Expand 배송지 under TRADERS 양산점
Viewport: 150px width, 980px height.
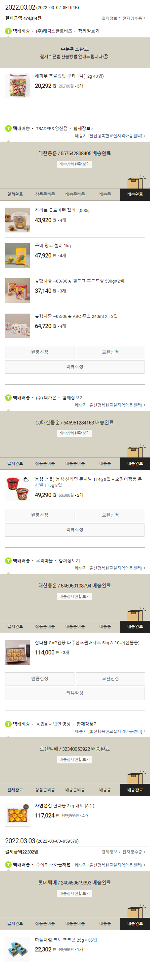(x=110, y=136)
